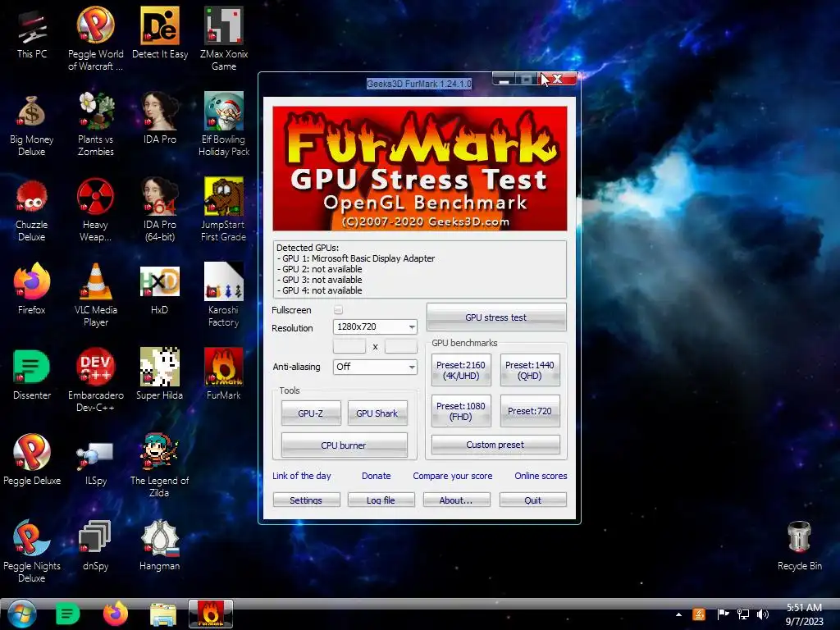Viewport: 840px width, 630px height.
Task: Select the Big Money Deluxe icon
Action: point(32,125)
